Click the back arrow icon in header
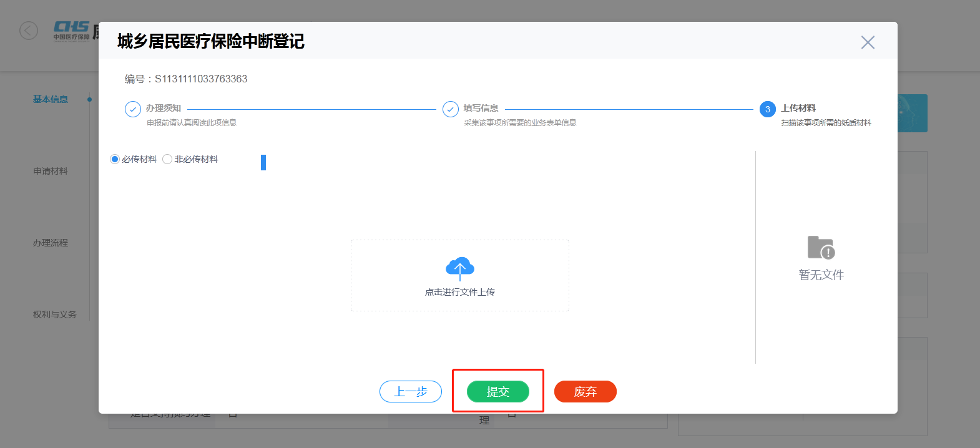Image resolution: width=980 pixels, height=448 pixels. (29, 31)
